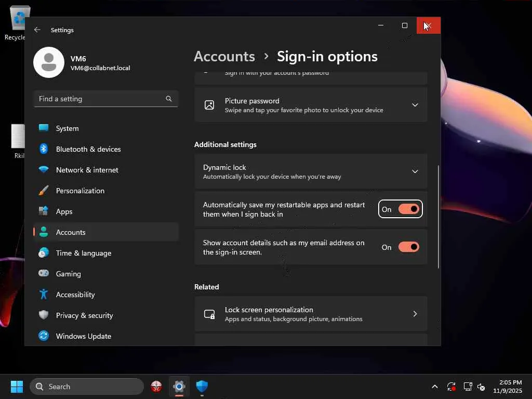Click the Accessibility figure icon
The image size is (532, 399).
coord(44,294)
